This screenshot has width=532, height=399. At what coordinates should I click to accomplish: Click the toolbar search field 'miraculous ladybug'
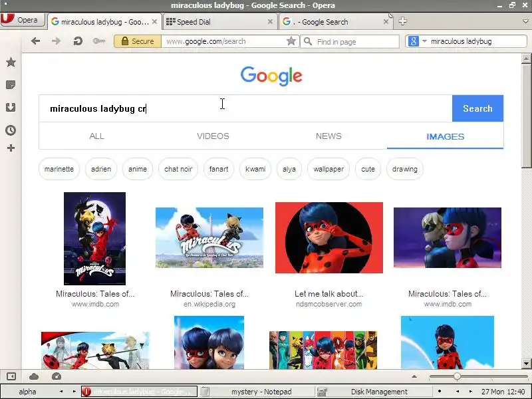coord(477,41)
